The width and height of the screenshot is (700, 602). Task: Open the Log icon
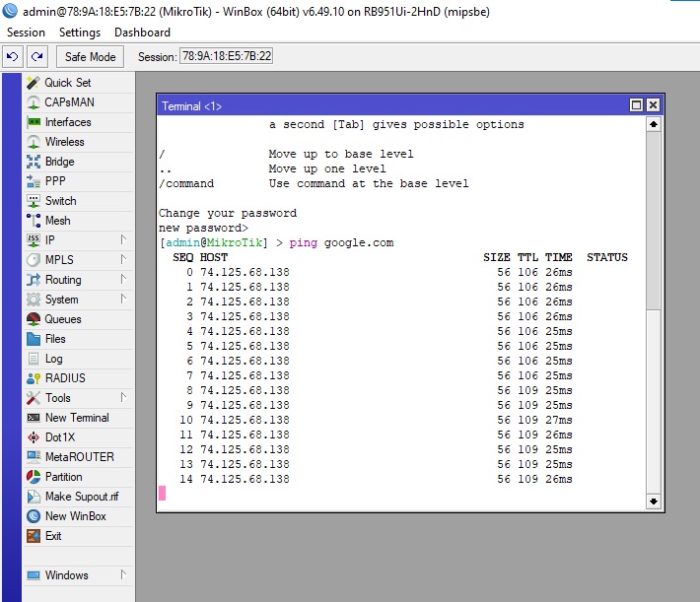coord(34,359)
